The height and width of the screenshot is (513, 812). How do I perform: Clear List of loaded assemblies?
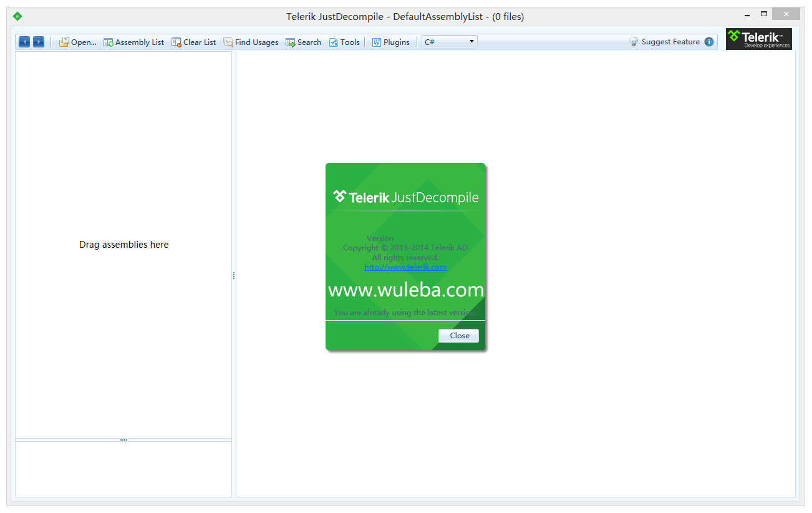(194, 42)
